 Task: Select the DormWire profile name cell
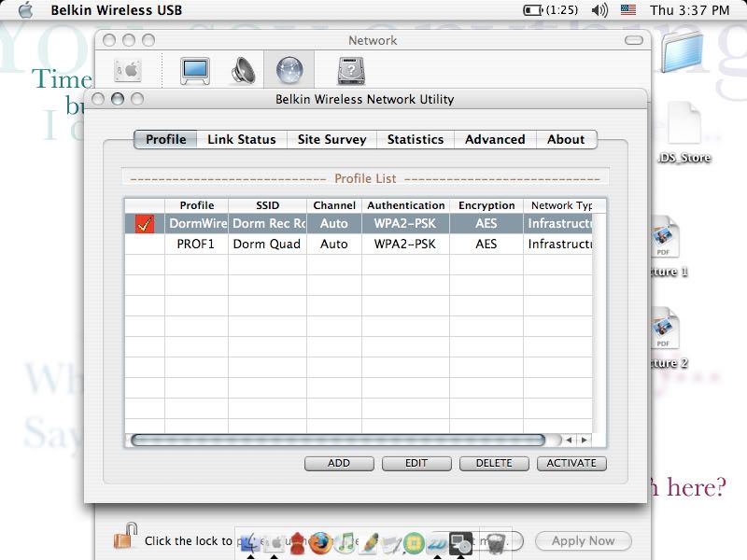click(197, 223)
